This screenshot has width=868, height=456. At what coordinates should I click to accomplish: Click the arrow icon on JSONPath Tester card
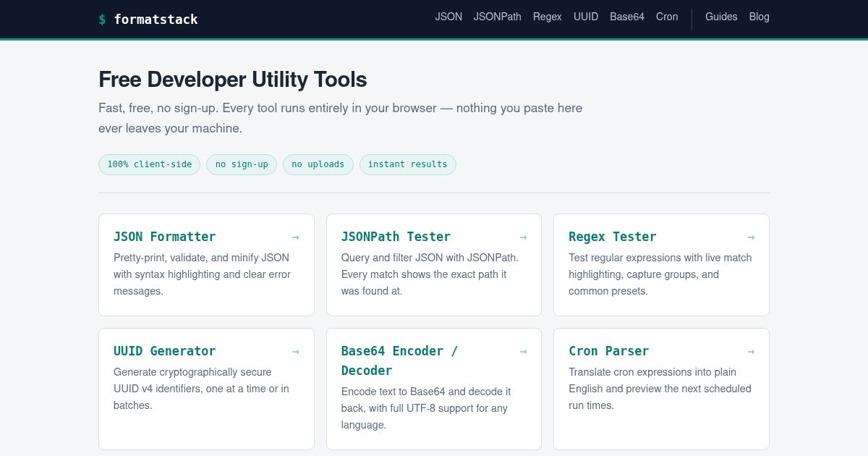[x=523, y=237]
